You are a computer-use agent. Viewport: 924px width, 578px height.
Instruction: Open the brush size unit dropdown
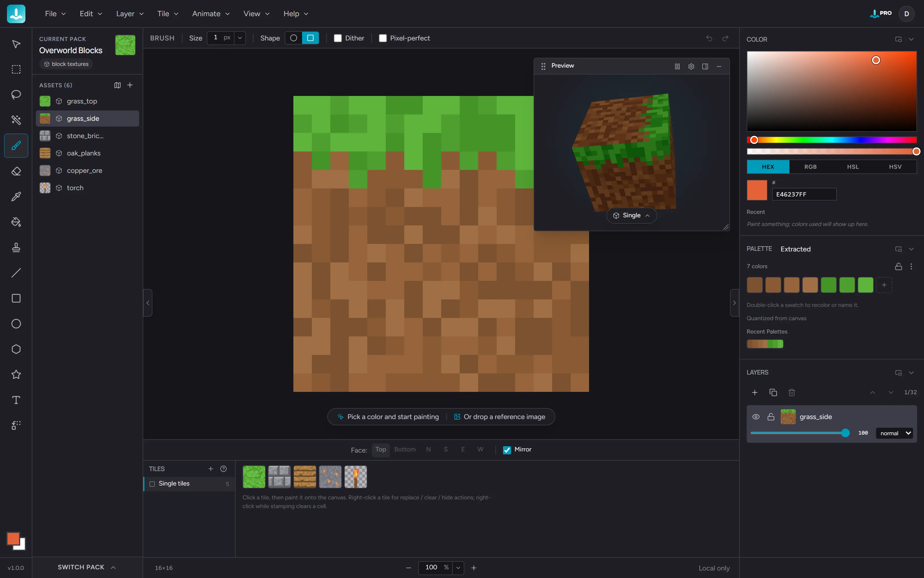pos(240,38)
